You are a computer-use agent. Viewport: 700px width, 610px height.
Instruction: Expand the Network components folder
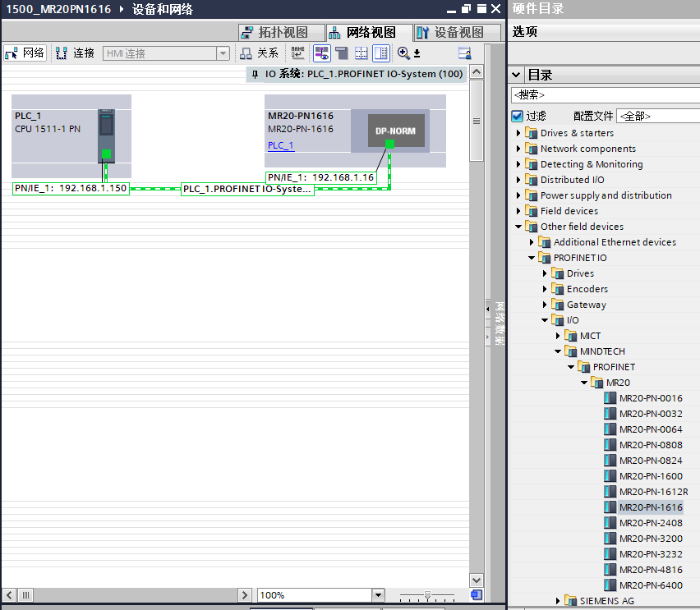pos(518,149)
